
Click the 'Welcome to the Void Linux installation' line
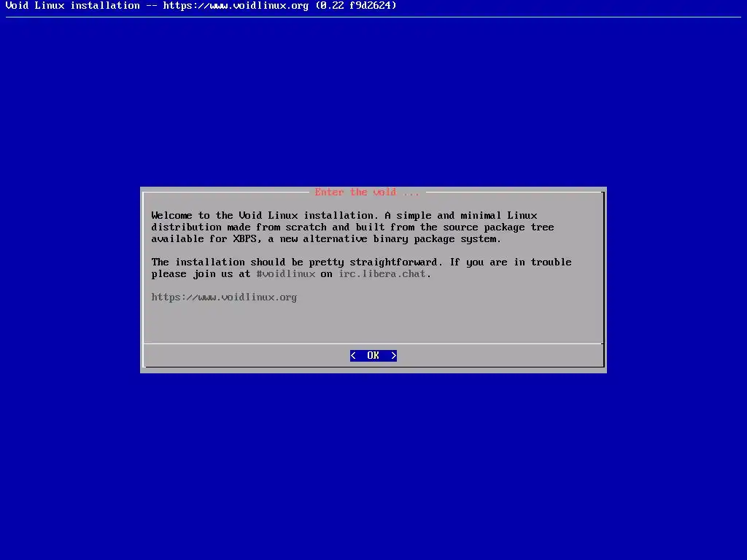click(x=344, y=215)
